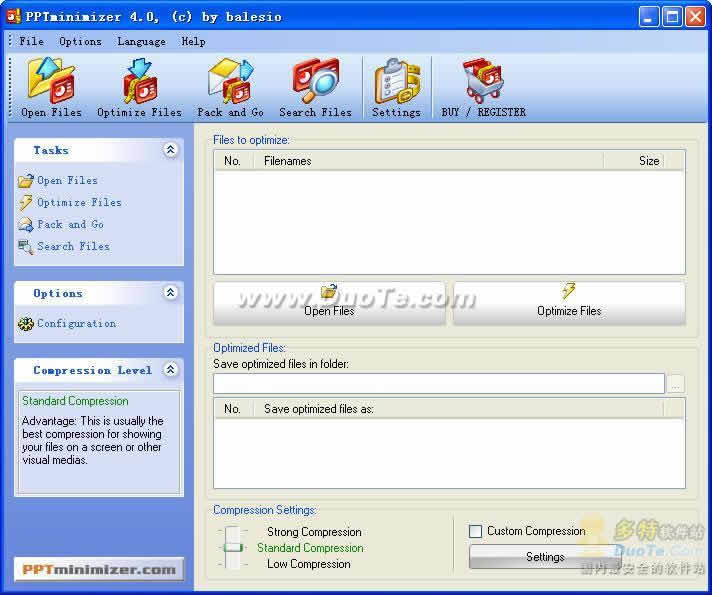Open the Help menu
712x595 pixels.
(x=193, y=41)
